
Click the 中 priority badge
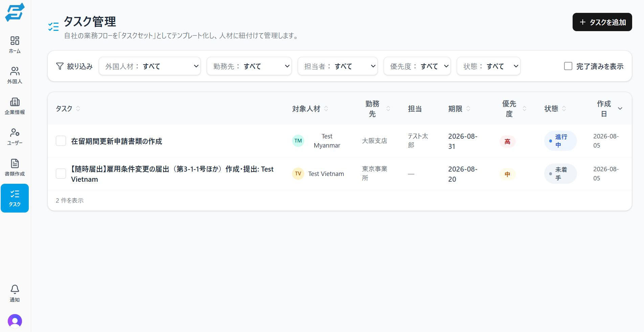508,174
